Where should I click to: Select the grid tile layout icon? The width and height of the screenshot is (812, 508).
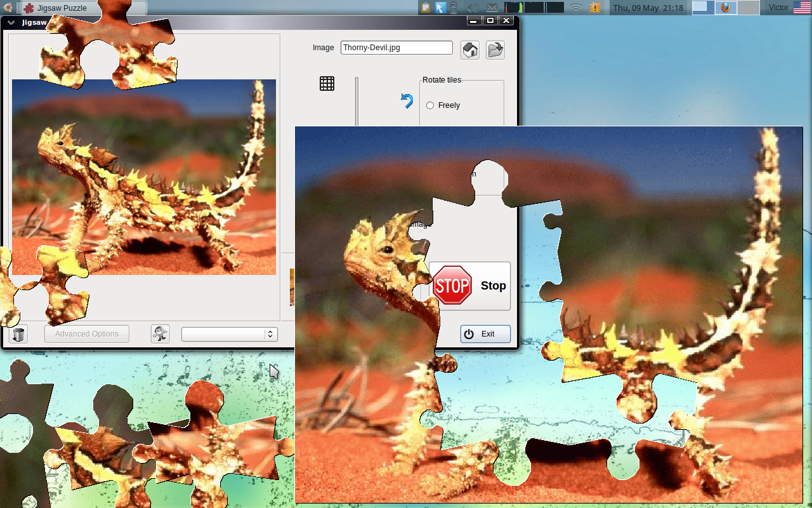coord(327,83)
